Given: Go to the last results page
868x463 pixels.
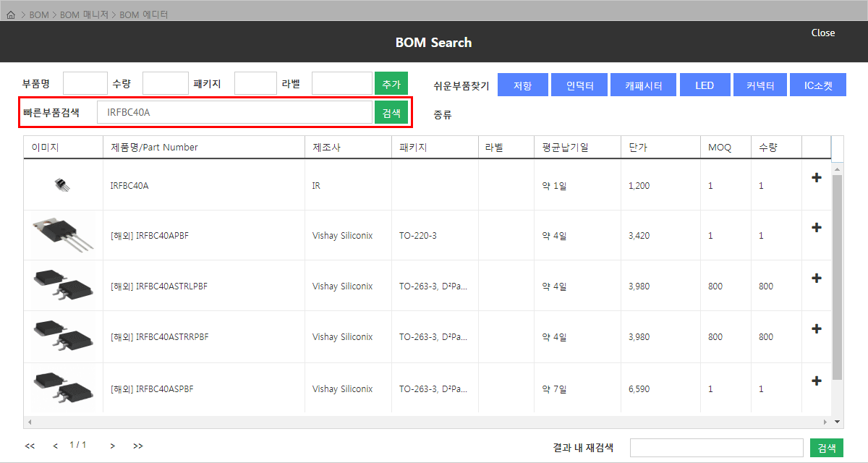Looking at the screenshot, I should (x=138, y=446).
